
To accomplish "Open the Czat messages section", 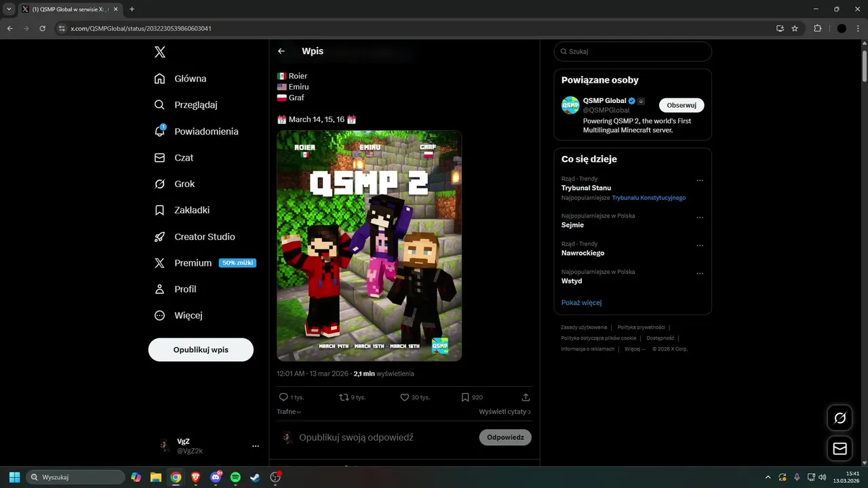I will point(174,157).
